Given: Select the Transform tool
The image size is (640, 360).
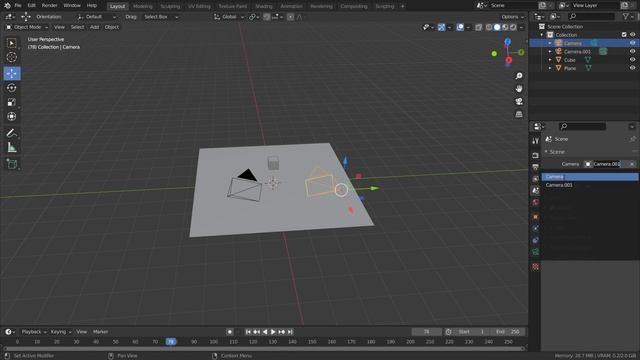Looking at the screenshot, I should [12, 116].
